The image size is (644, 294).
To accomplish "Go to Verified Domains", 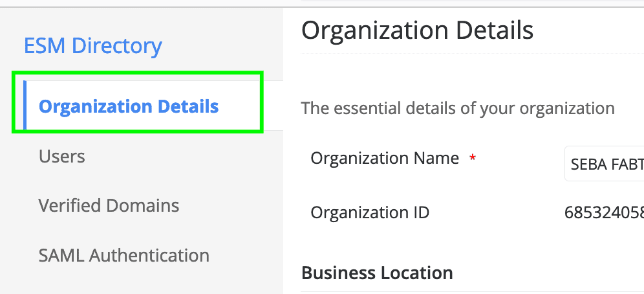I will point(109,206).
